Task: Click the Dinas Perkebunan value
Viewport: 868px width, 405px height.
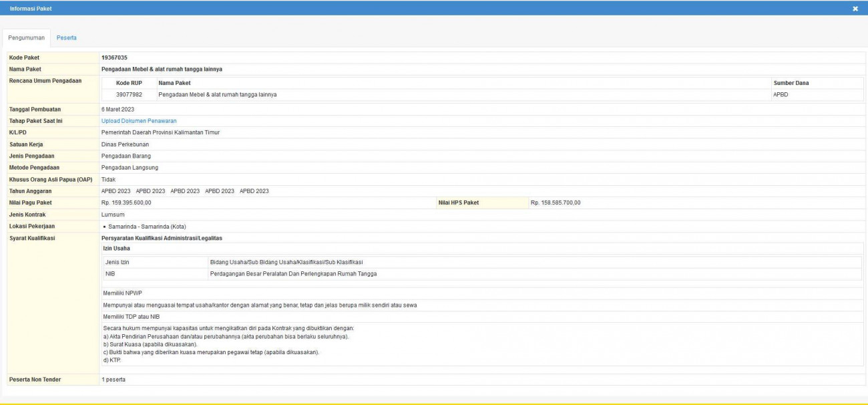Action: point(125,144)
